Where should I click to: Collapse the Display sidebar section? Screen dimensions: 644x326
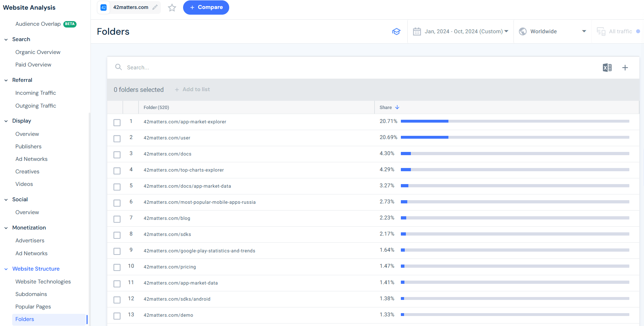6,121
